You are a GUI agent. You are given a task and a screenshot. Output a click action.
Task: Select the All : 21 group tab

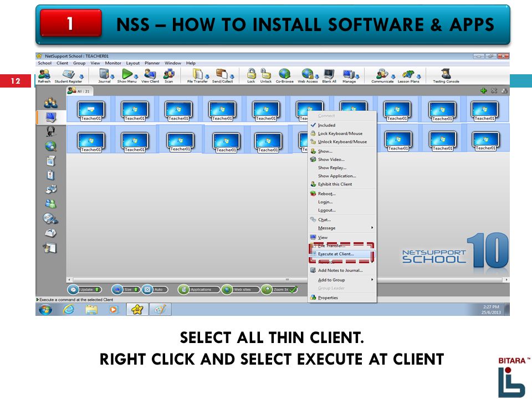pos(79,90)
